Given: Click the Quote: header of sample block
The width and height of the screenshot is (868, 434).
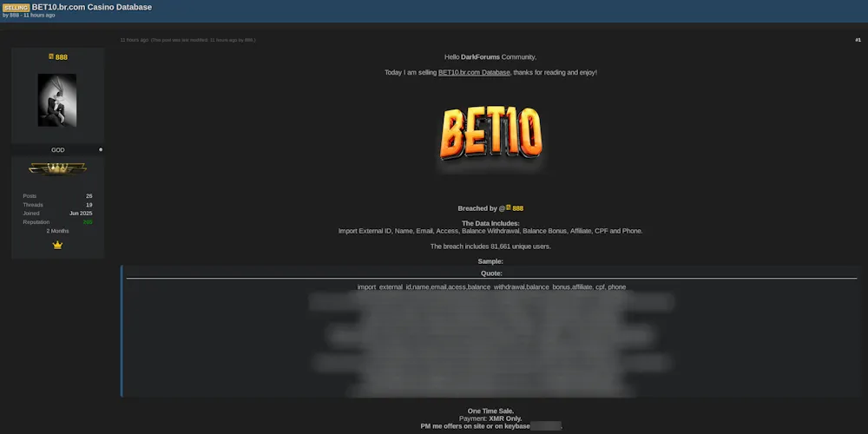Looking at the screenshot, I should pyautogui.click(x=491, y=273).
